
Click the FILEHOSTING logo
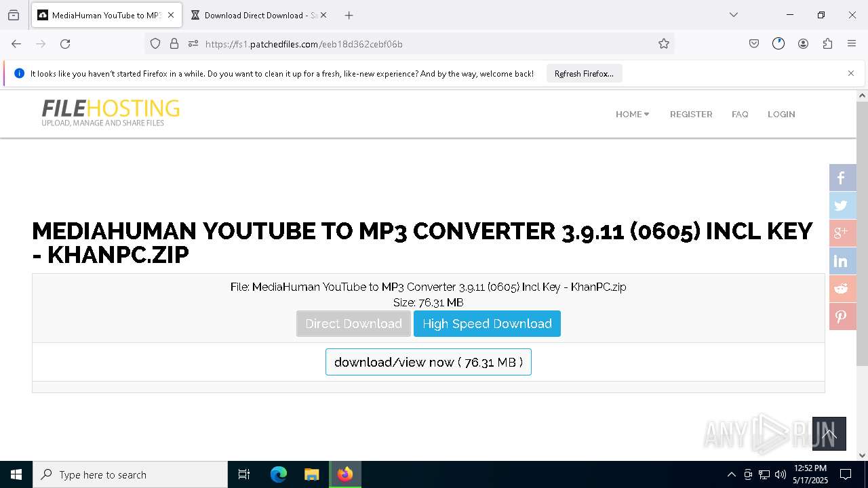click(x=111, y=113)
